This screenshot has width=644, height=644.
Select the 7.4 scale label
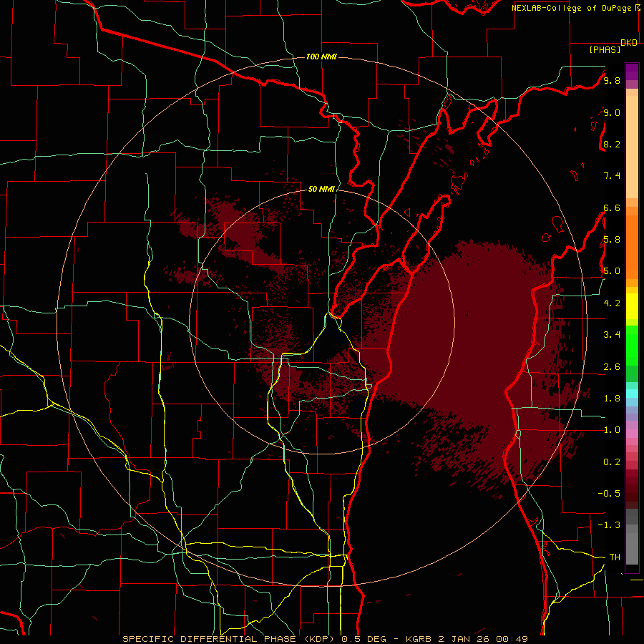[x=612, y=176]
